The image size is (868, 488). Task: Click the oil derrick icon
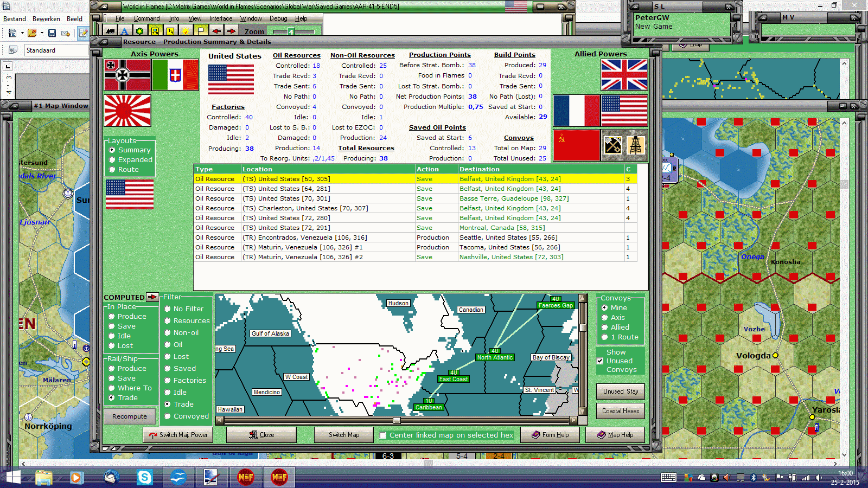636,145
